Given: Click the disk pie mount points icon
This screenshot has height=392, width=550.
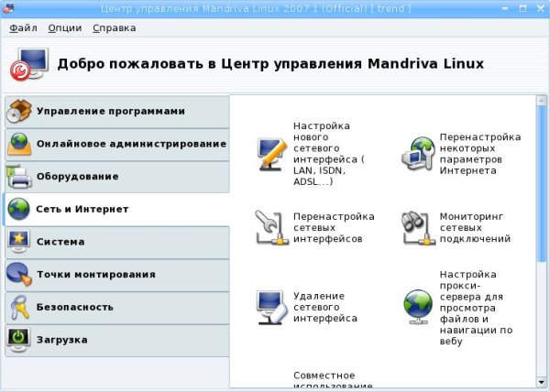Looking at the screenshot, I should click(19, 274).
